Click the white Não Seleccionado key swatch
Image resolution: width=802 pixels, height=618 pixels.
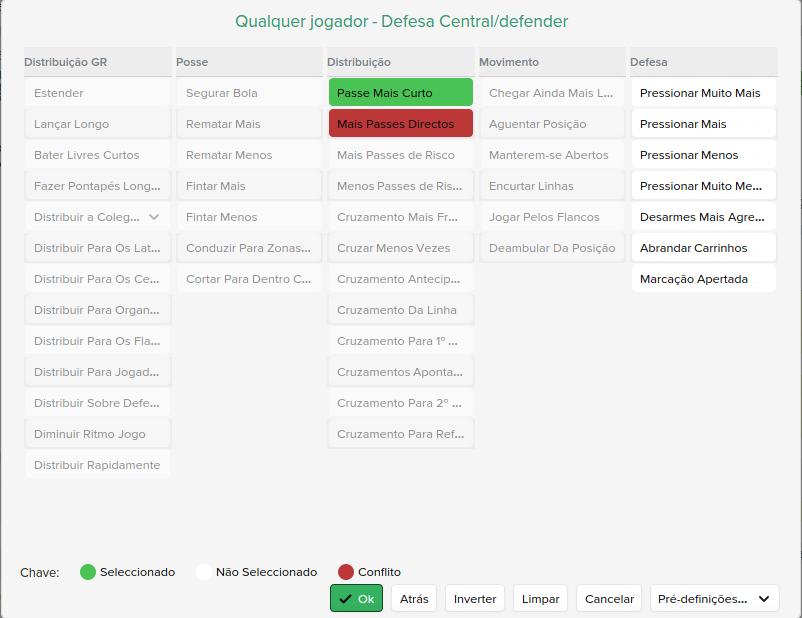click(204, 572)
